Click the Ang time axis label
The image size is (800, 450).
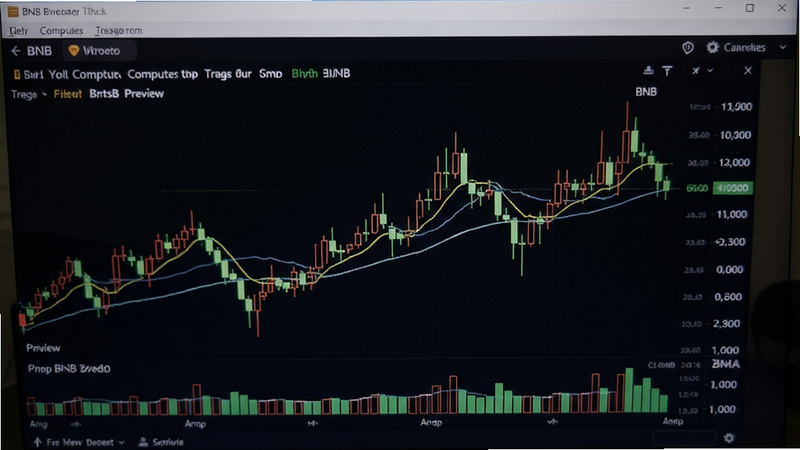click(38, 424)
